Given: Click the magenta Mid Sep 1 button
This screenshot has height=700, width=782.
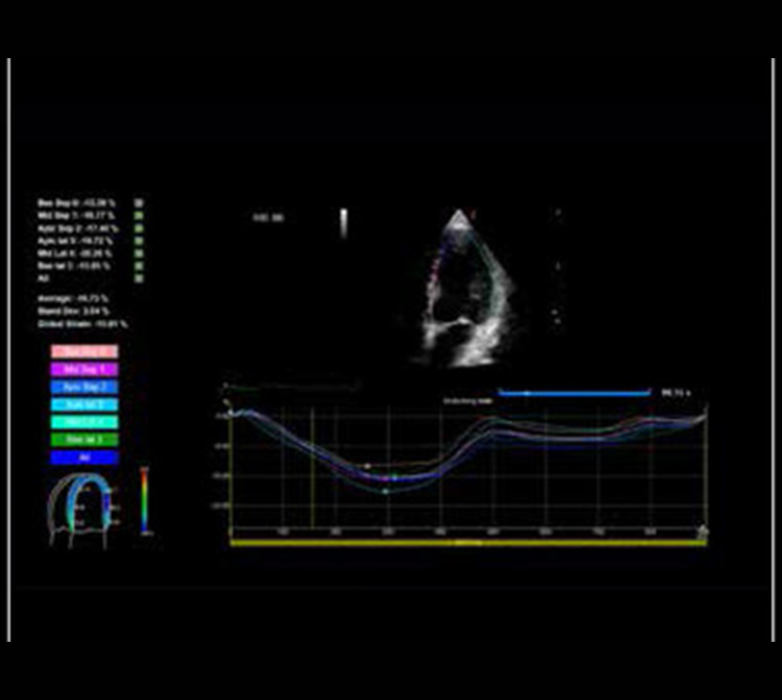Looking at the screenshot, I should 84,369.
